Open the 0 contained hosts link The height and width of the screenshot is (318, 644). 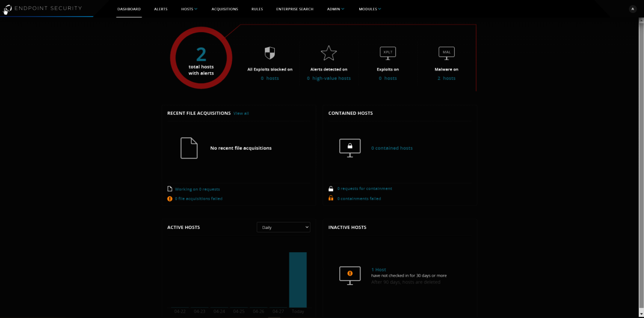coord(392,148)
